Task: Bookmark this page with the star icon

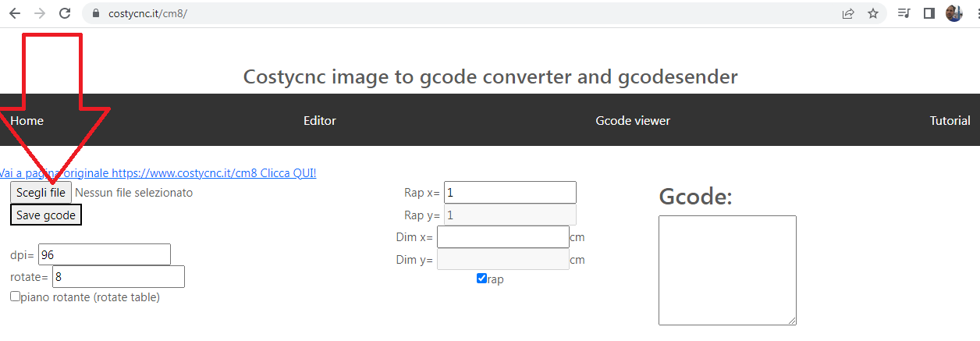Action: (873, 13)
